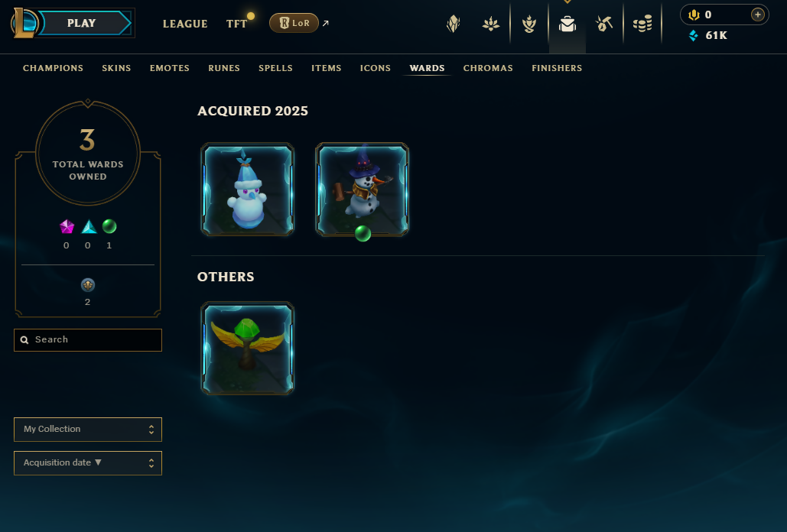Click the pink gemstone counter icon
This screenshot has height=532, width=787.
pos(67,227)
